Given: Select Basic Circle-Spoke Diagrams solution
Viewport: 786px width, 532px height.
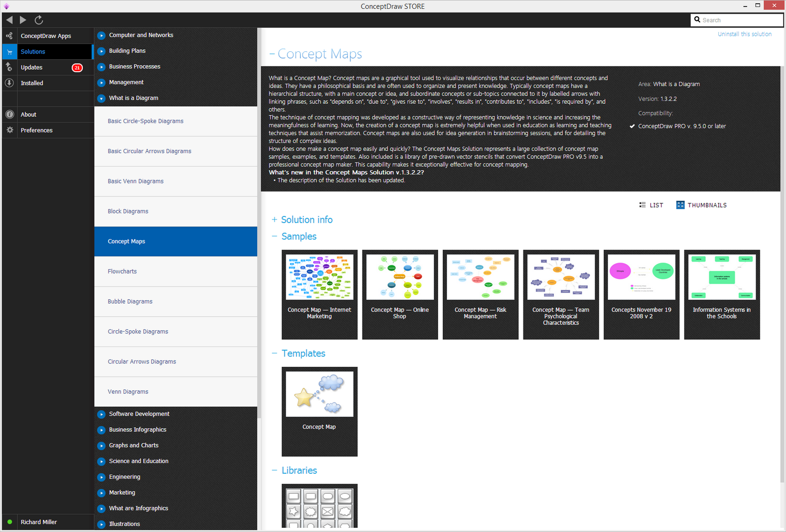Looking at the screenshot, I should pos(176,121).
